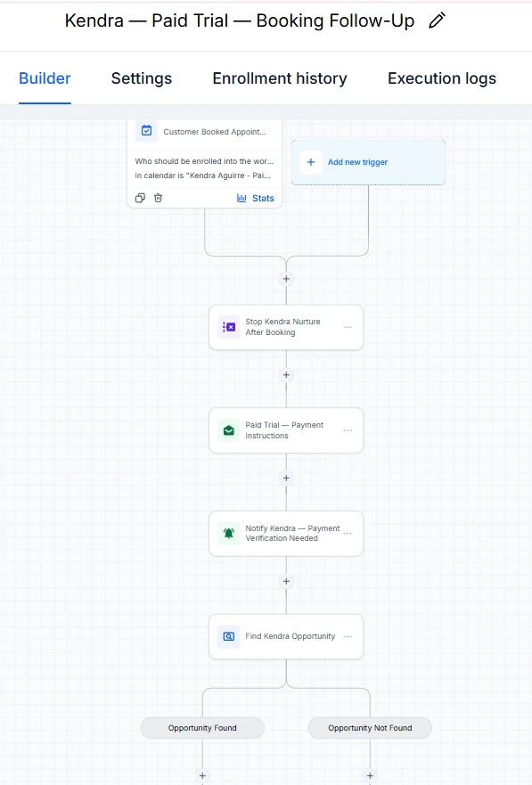
Task: Open Stop Kendra Nurture After Booking action
Action: (286, 327)
